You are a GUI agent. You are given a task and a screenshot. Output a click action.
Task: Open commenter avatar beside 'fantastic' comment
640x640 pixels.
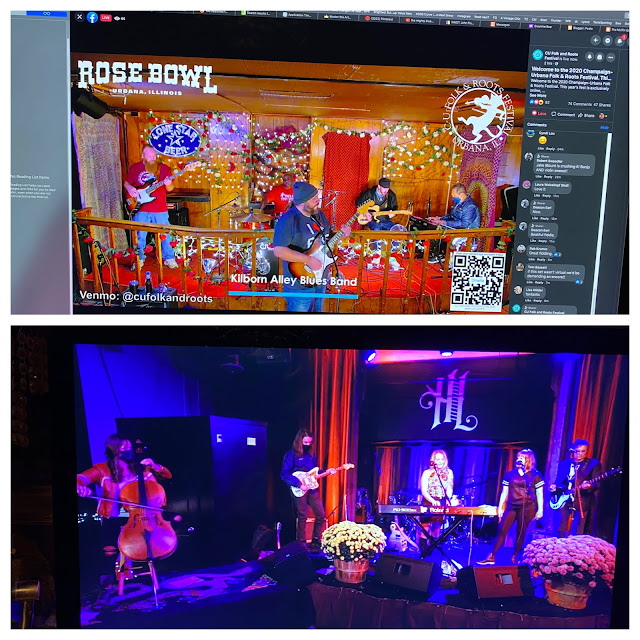[518, 290]
